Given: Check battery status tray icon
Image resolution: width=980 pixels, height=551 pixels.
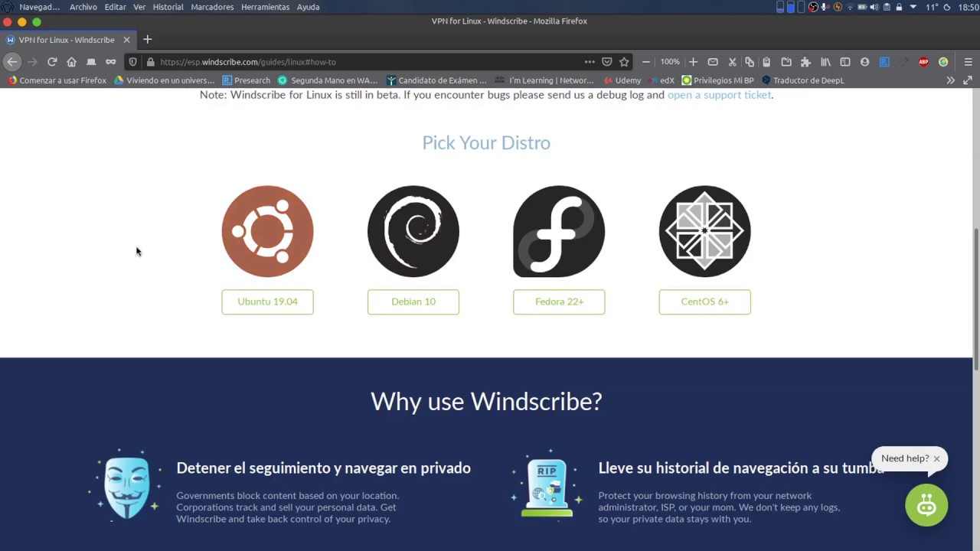Looking at the screenshot, I should pyautogui.click(x=862, y=7).
